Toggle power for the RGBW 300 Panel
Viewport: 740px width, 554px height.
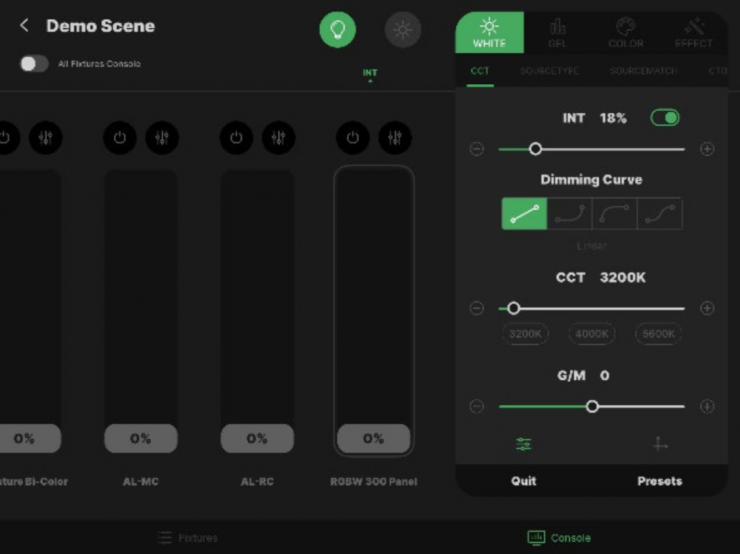click(352, 138)
